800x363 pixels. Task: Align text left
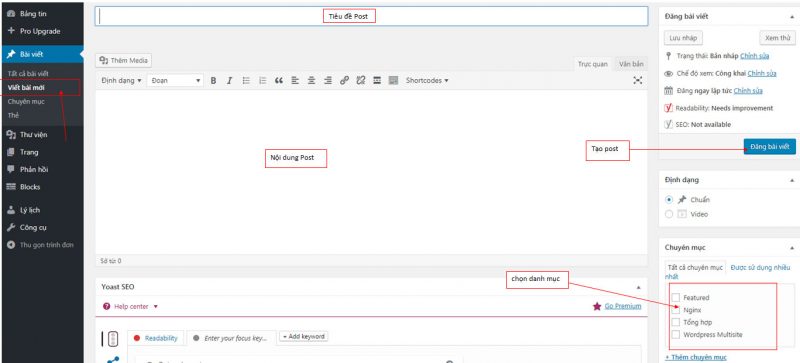295,80
